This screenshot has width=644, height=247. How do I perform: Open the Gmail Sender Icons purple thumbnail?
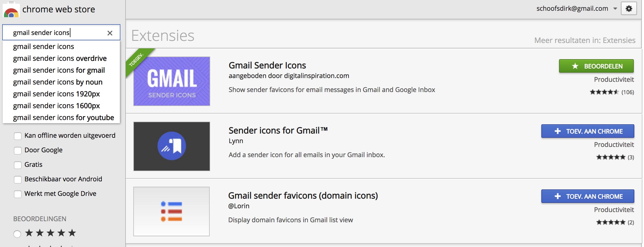pos(172,81)
